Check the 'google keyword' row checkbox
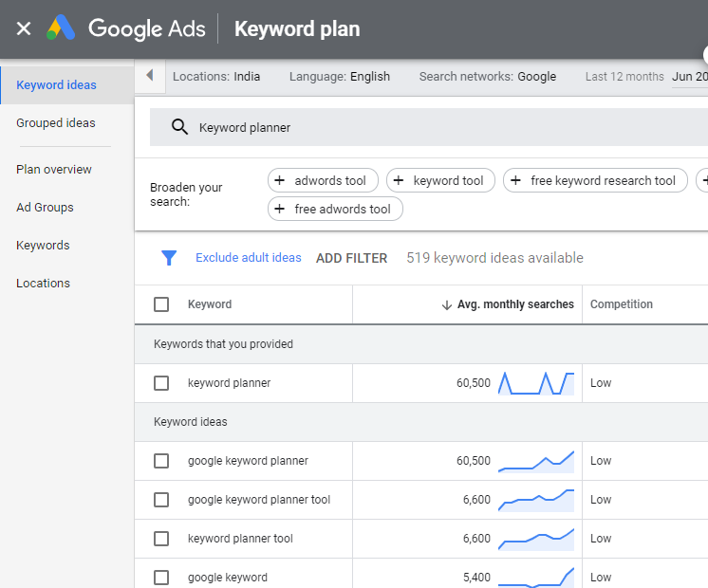 161,578
